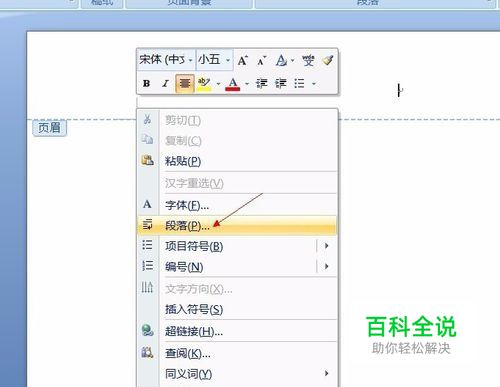Open 字体(F)... font dialog entry
Image resolution: width=500 pixels, height=387 pixels.
point(237,205)
